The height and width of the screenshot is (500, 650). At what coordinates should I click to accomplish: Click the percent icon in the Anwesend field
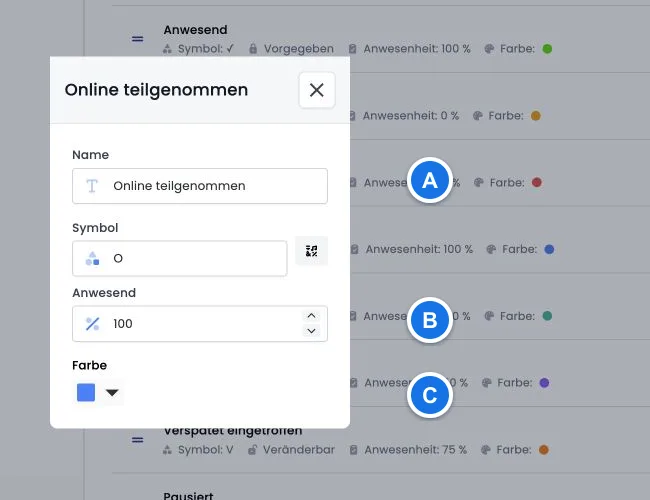pos(92,324)
